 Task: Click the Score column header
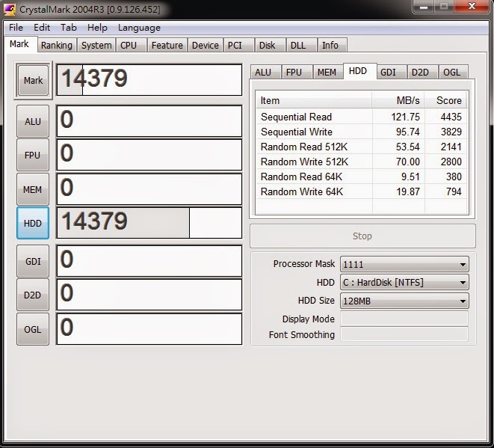(x=446, y=100)
